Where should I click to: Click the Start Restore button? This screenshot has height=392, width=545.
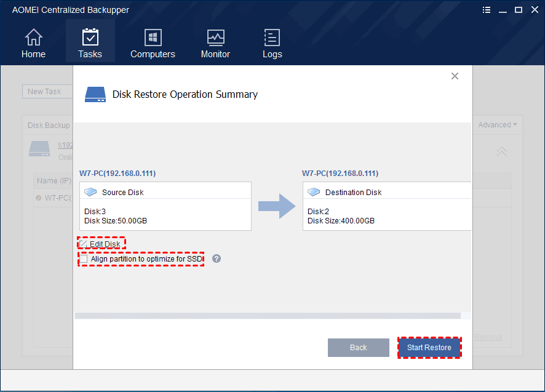[429, 348]
